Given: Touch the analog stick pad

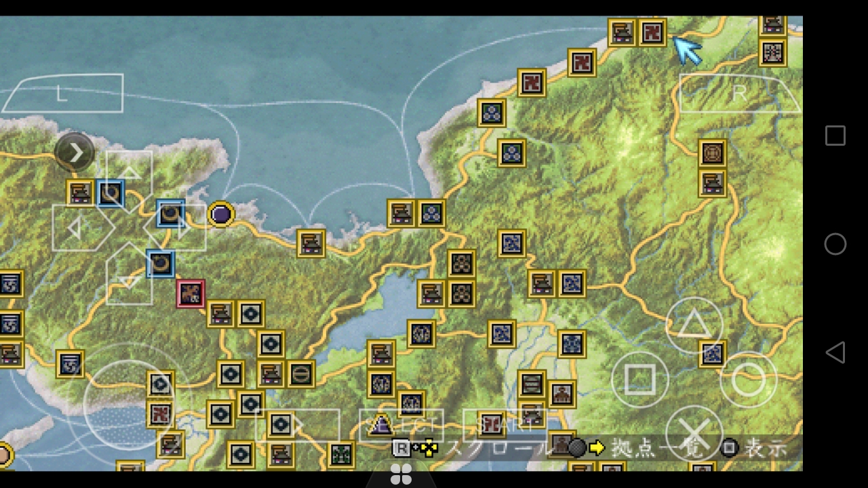Looking at the screenshot, I should tap(128, 405).
